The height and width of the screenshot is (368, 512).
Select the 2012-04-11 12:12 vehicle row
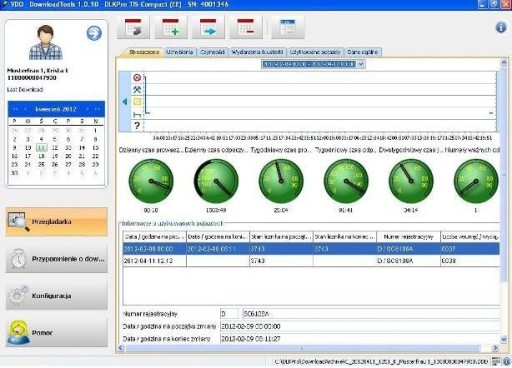coord(311,261)
